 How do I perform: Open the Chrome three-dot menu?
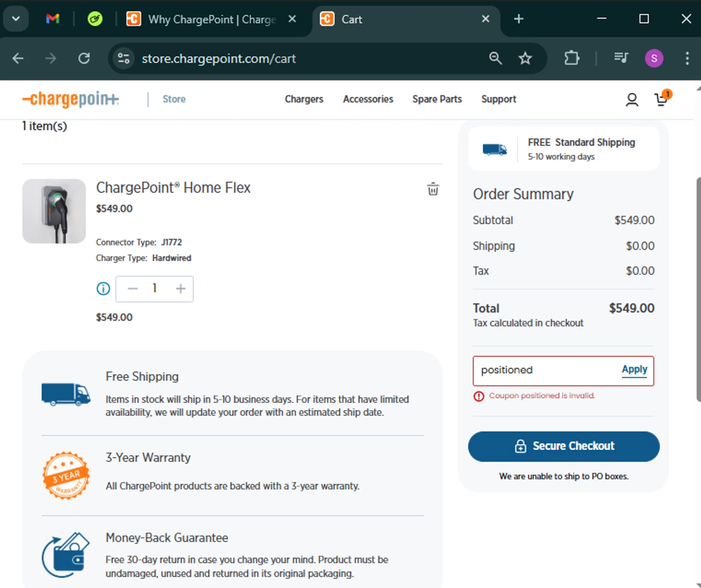tap(687, 58)
